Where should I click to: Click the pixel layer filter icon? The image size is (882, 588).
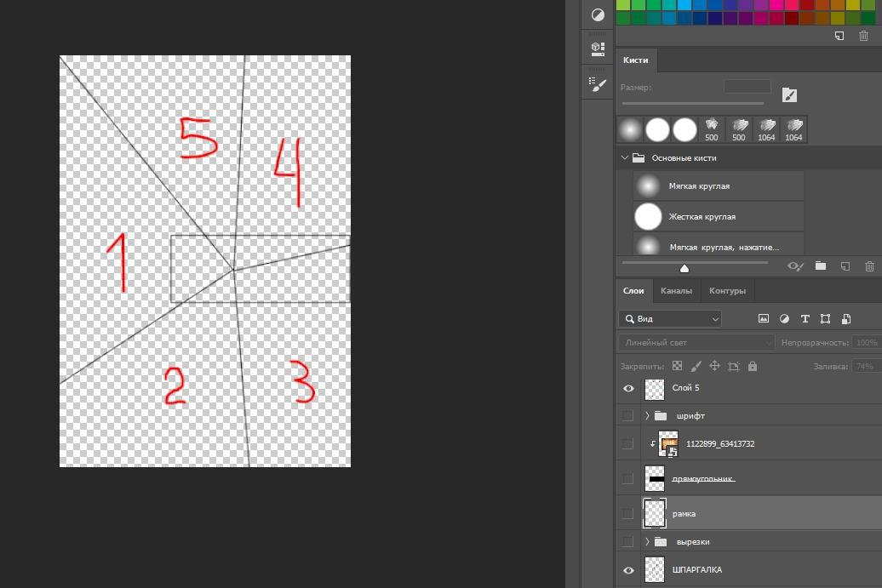(764, 318)
